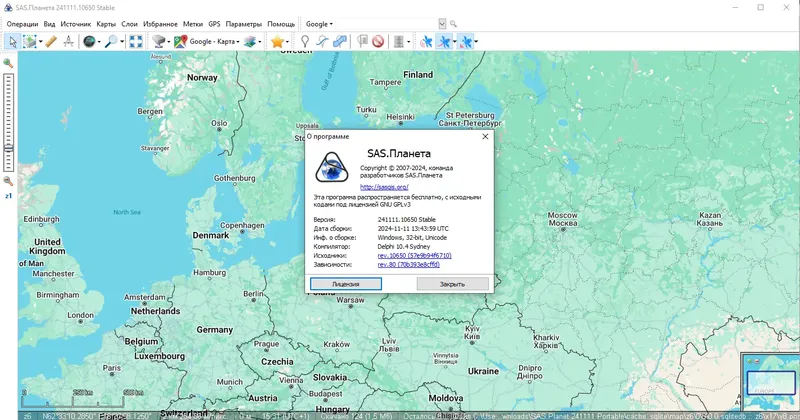This screenshot has height=420, width=800.
Task: Open the Слои menu
Action: [x=130, y=24]
